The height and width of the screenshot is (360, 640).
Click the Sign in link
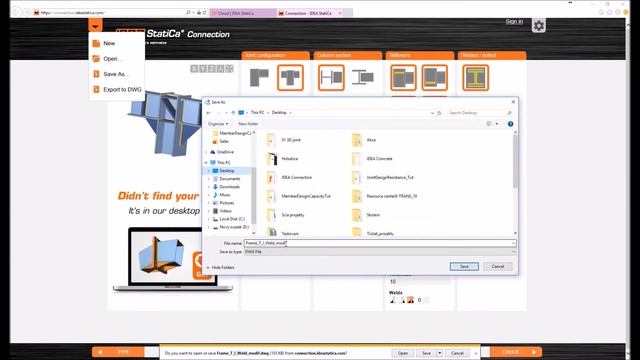click(x=514, y=21)
